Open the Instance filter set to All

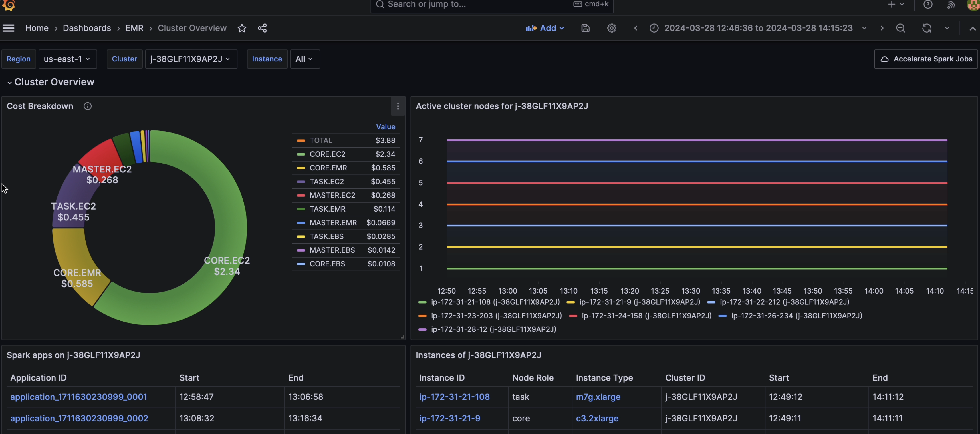304,59
